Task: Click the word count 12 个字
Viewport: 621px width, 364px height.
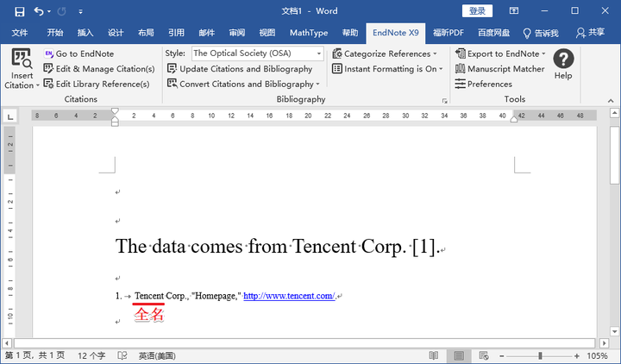Action: tap(91, 355)
